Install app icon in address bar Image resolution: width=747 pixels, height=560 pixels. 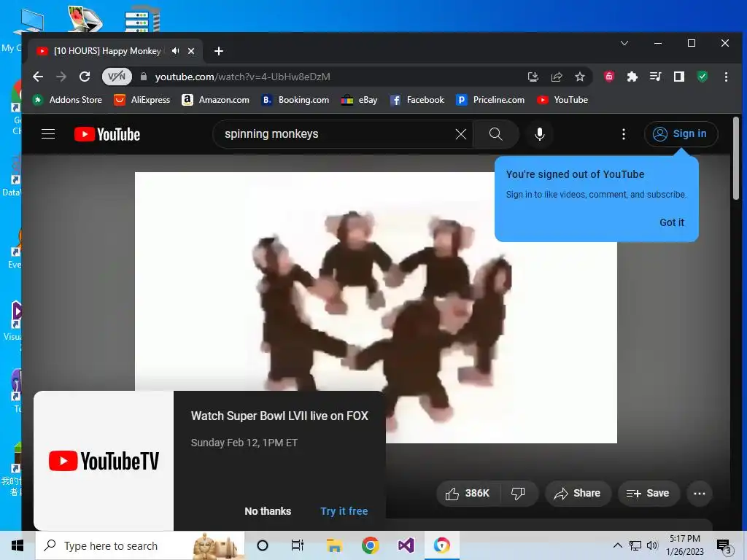point(533,77)
